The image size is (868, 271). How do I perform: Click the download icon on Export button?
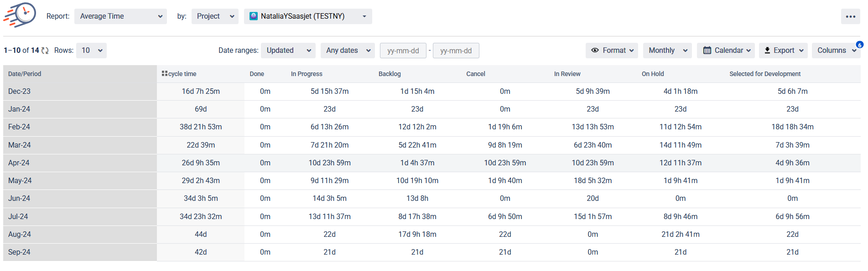click(x=767, y=51)
